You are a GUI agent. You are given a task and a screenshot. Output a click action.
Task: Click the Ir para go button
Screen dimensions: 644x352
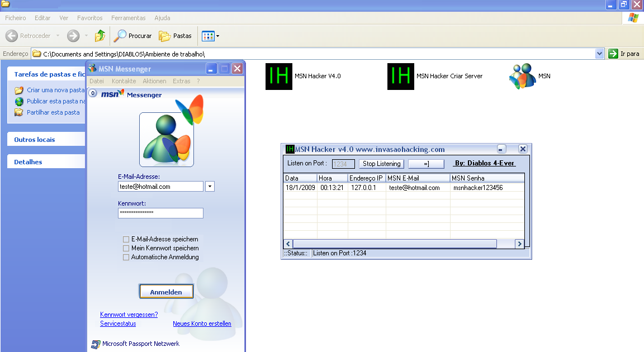[624, 54]
